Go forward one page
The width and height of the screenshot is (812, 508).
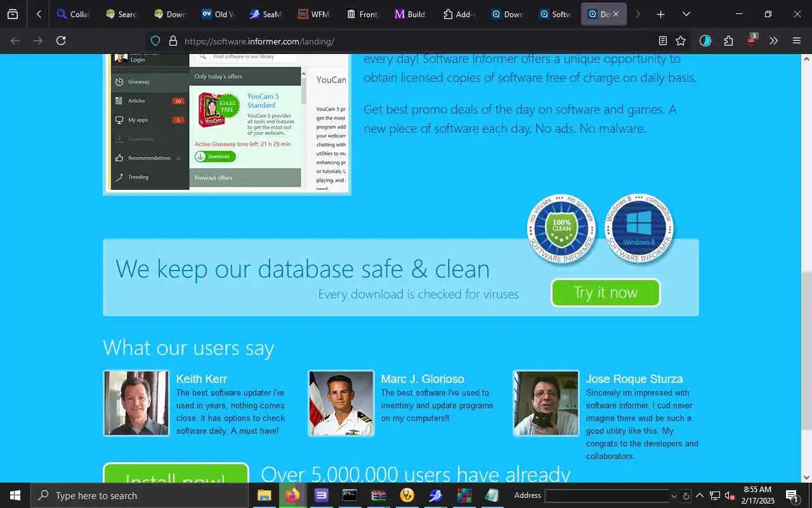click(x=38, y=41)
